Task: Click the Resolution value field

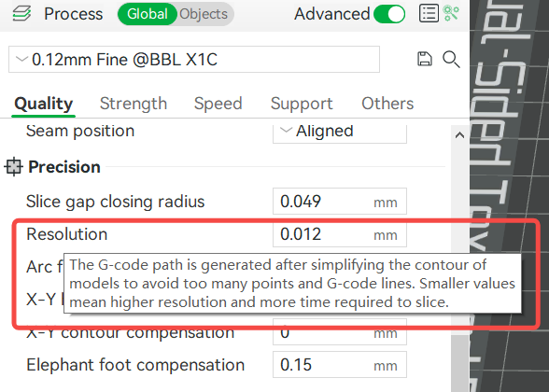Action: (340, 234)
